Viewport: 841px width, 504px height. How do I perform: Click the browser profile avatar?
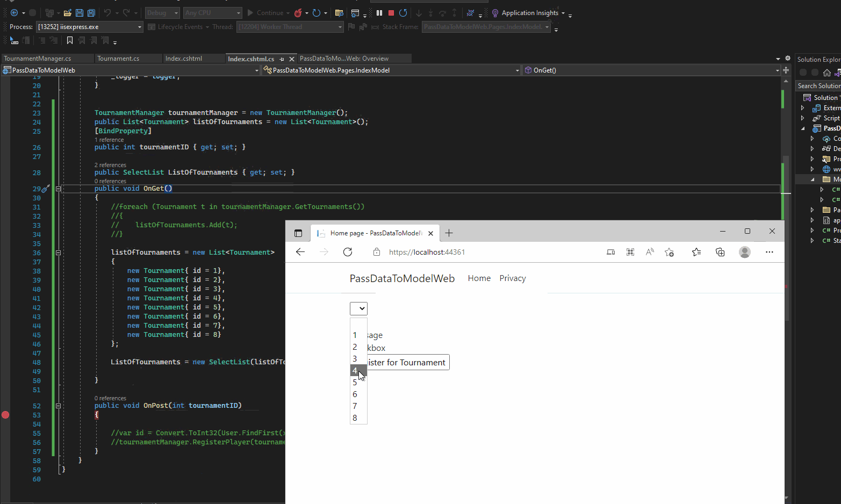point(745,252)
